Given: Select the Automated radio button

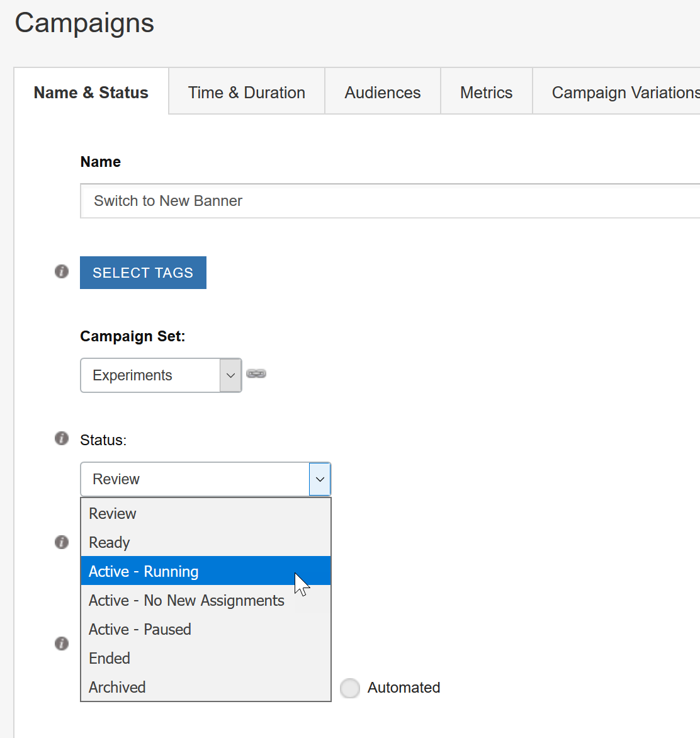Looking at the screenshot, I should click(x=350, y=688).
